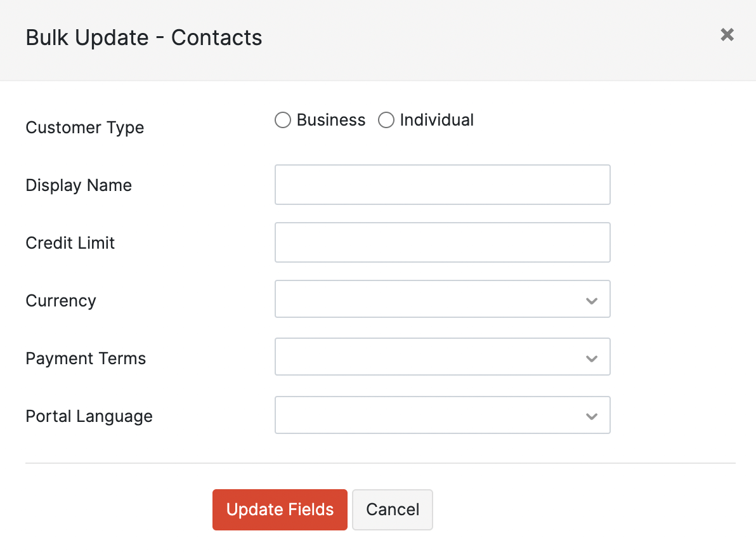
Task: Click inside the Display Name field
Action: point(442,185)
